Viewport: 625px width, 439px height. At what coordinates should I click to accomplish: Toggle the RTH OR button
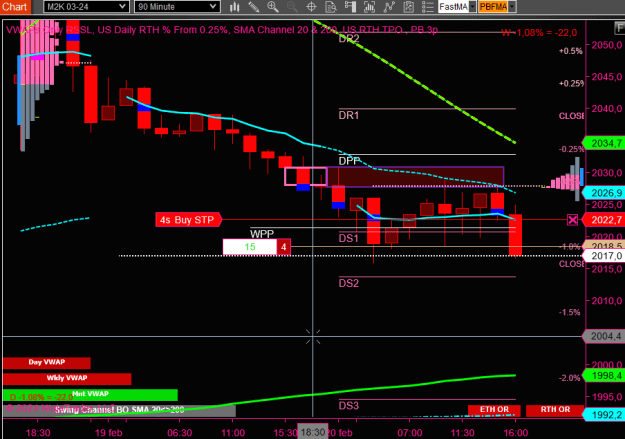pyautogui.click(x=555, y=410)
